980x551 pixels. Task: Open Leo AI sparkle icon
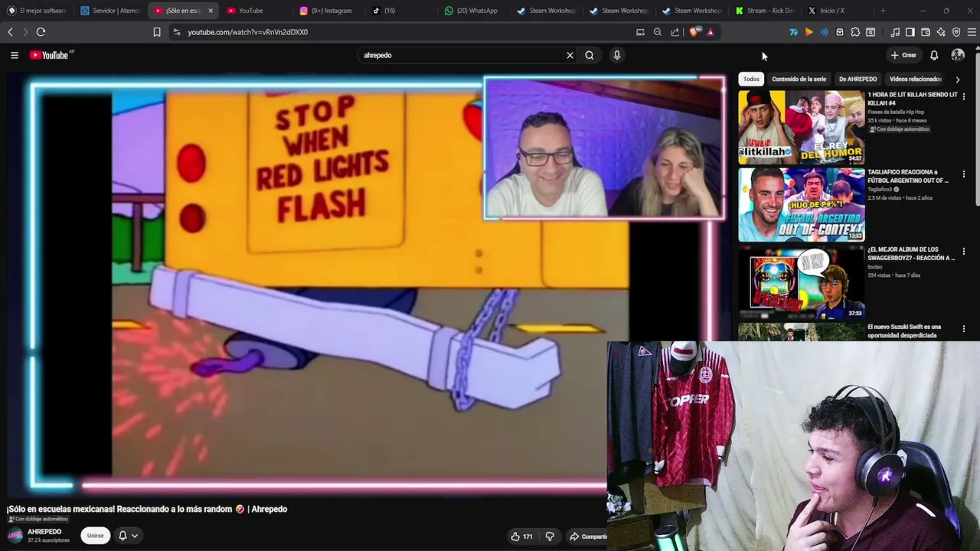941,32
